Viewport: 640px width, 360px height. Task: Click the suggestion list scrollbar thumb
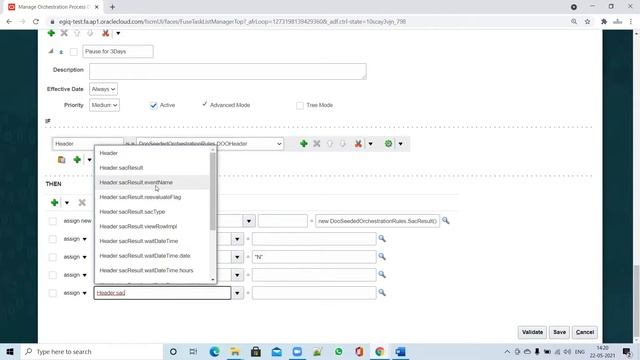(x=213, y=191)
